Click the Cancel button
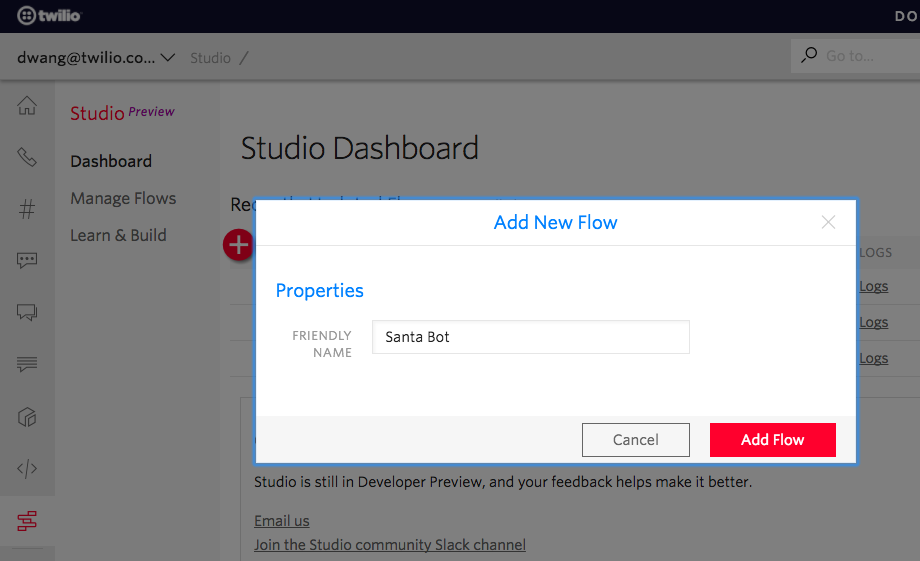 (x=635, y=440)
